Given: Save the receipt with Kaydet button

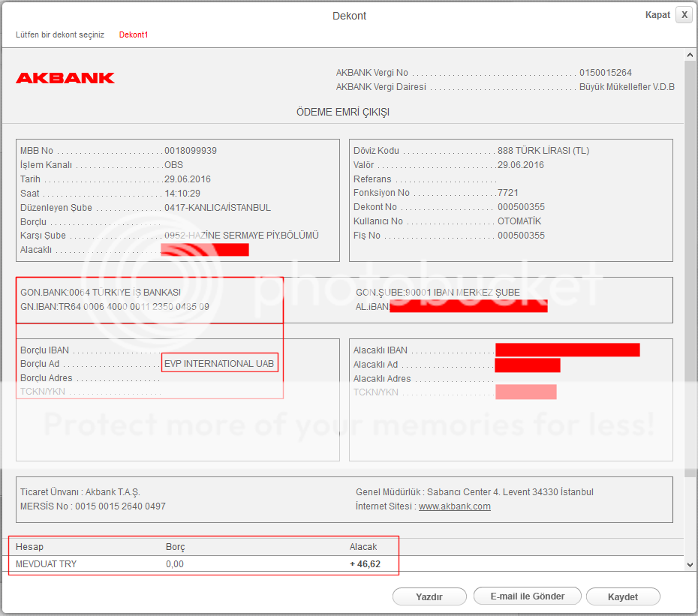Looking at the screenshot, I should pos(623,596).
